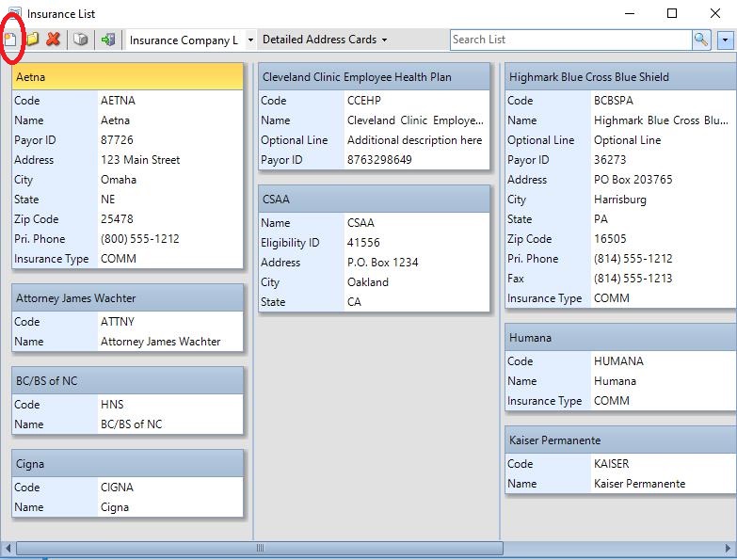
Task: Click the code value KAISER
Action: pos(612,464)
